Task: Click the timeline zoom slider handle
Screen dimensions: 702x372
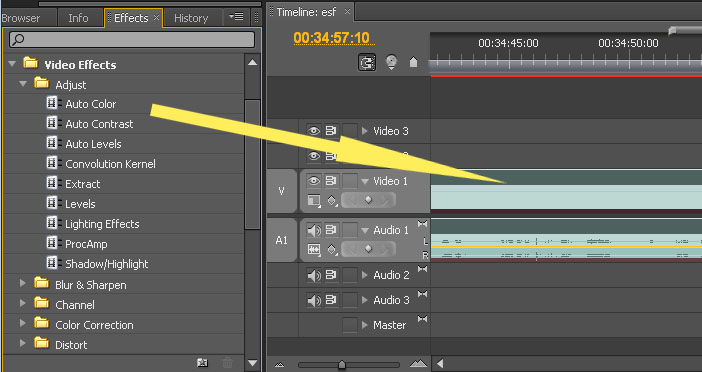Action: 342,365
